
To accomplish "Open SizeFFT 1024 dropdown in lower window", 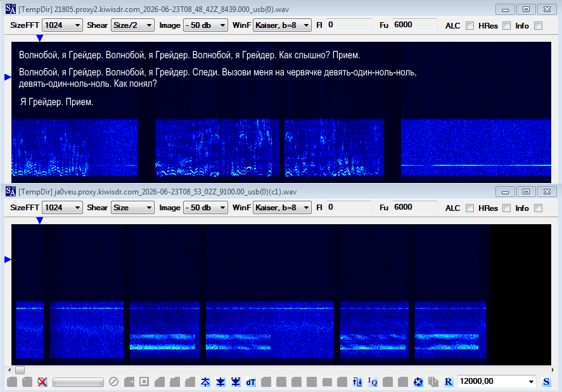I will pyautogui.click(x=62, y=208).
